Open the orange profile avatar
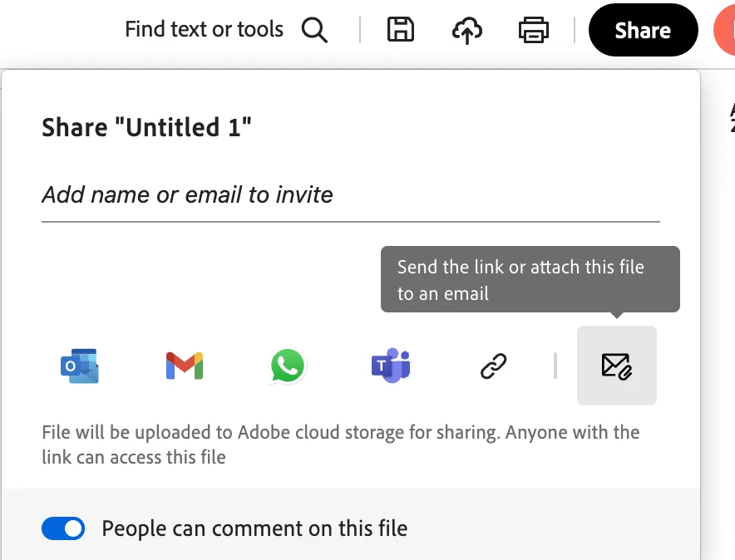 click(725, 31)
